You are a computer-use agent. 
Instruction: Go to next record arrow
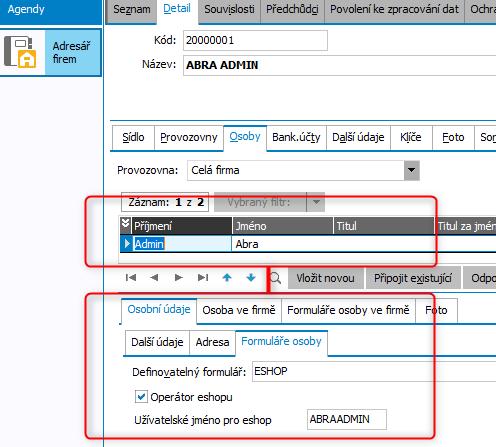pos(179,277)
